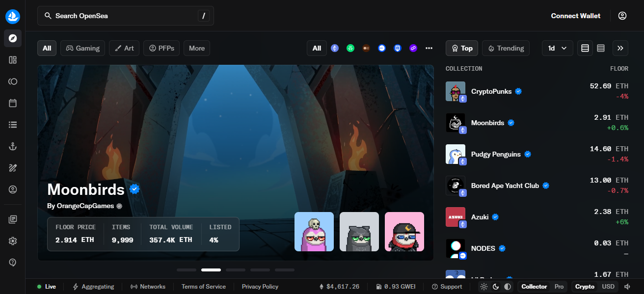Image resolution: width=644 pixels, height=294 pixels.
Task: Open the collections grid icon in sidebar
Action: (x=13, y=60)
